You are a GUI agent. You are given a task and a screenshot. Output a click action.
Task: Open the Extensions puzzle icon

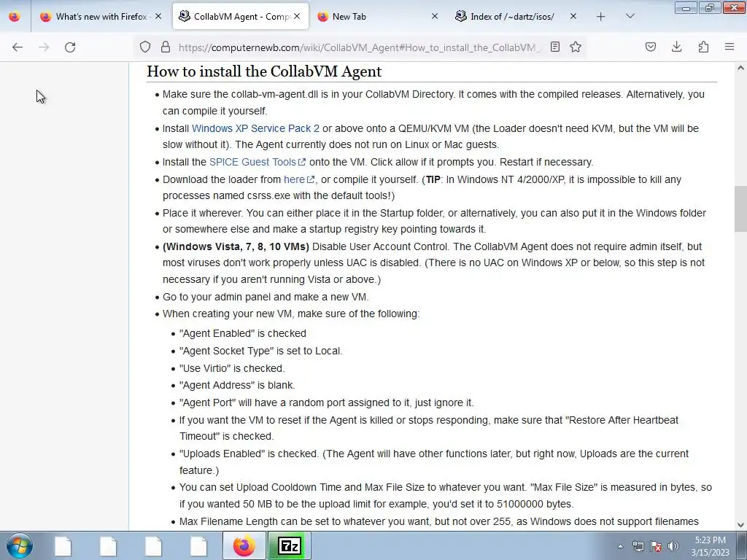(x=703, y=47)
